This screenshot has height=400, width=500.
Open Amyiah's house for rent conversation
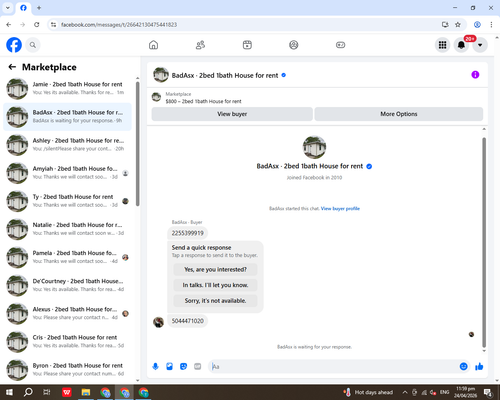click(x=67, y=173)
